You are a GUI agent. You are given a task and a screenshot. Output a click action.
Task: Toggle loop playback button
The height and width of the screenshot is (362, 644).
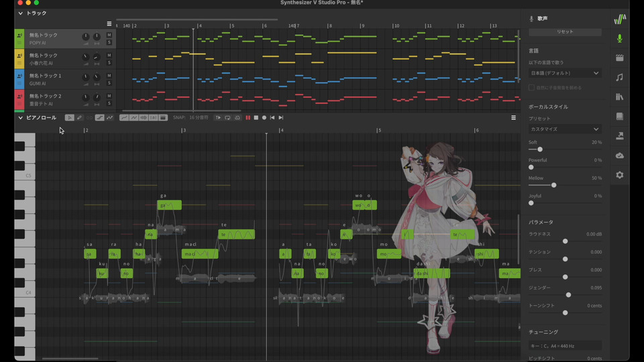point(227,118)
